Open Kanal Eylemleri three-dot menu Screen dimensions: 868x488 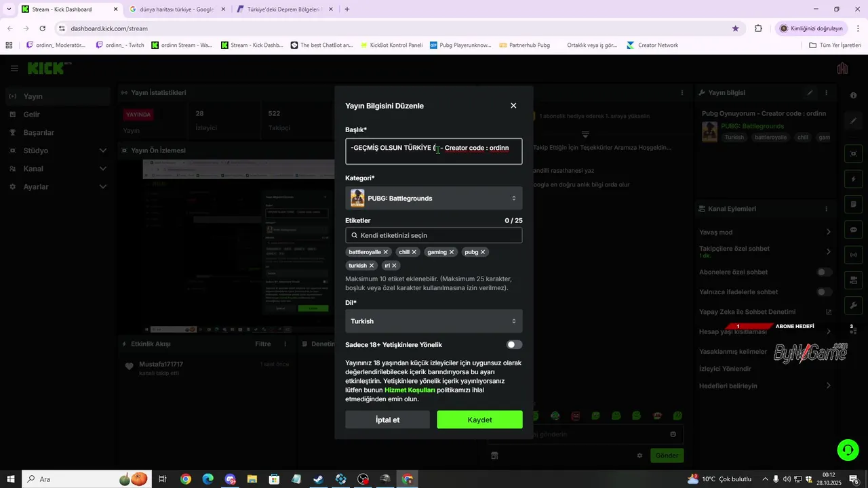[x=826, y=209]
